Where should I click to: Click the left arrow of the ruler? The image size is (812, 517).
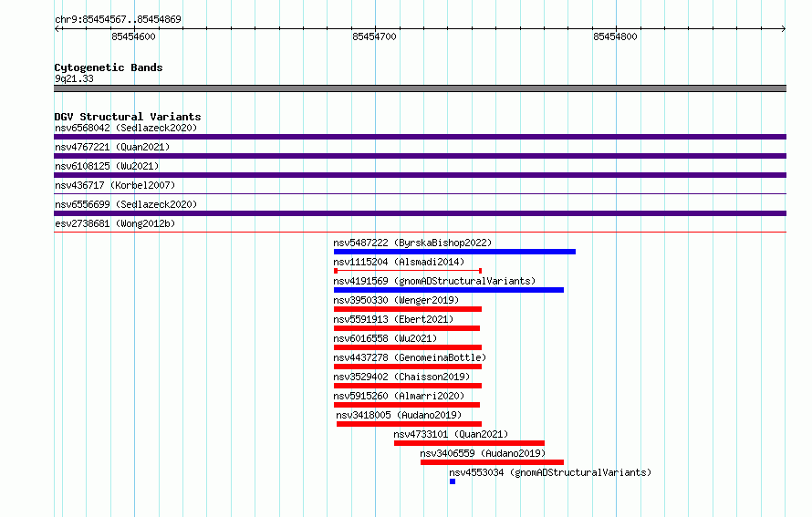pos(57,28)
